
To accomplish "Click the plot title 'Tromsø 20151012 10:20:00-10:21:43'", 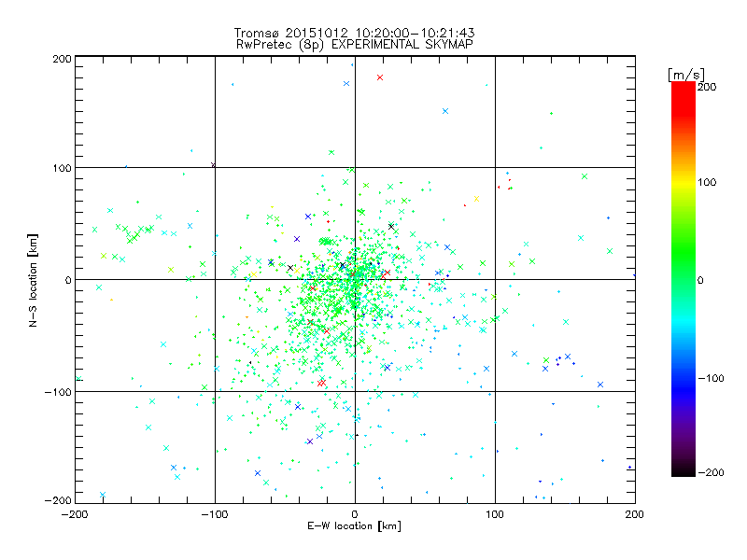I will click(x=354, y=33).
